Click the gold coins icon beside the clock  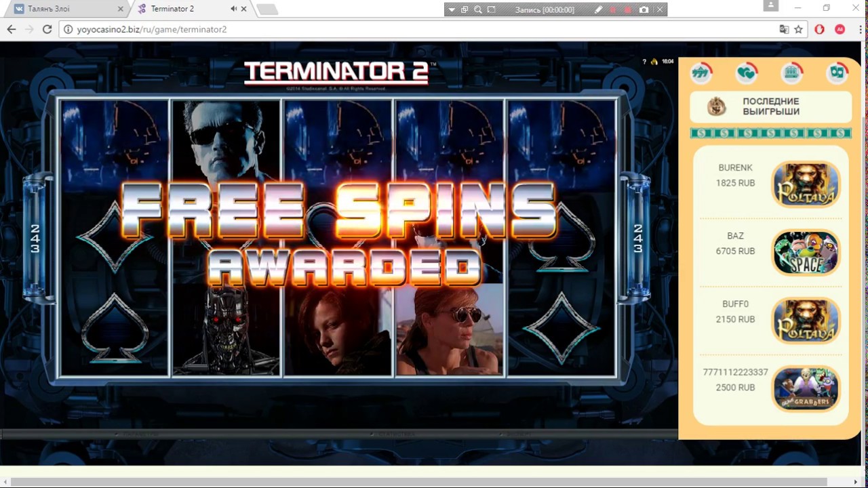pyautogui.click(x=654, y=62)
